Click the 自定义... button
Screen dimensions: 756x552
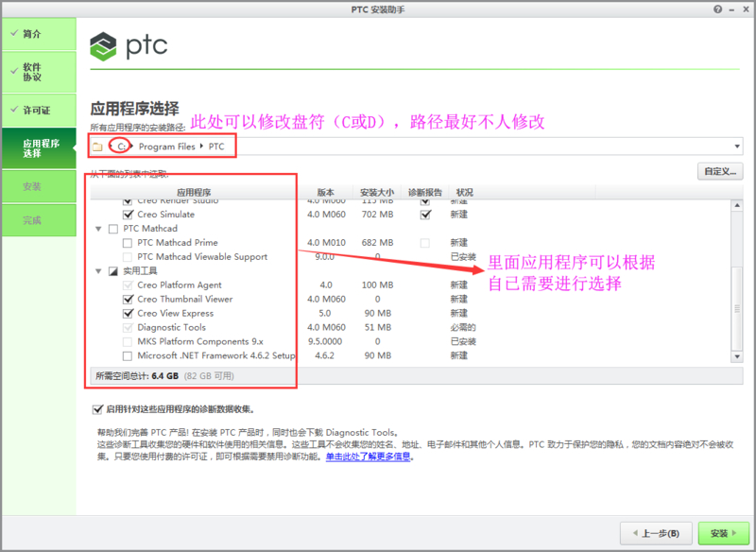720,171
